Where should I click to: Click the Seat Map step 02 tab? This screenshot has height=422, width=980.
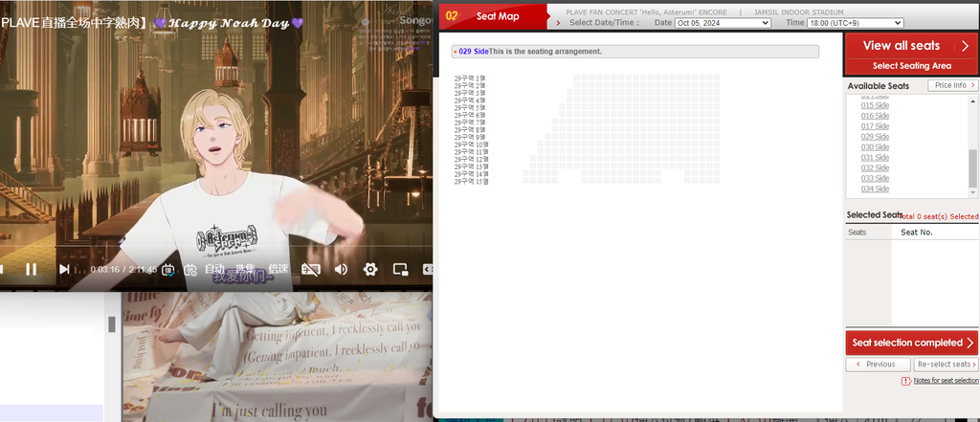493,16
